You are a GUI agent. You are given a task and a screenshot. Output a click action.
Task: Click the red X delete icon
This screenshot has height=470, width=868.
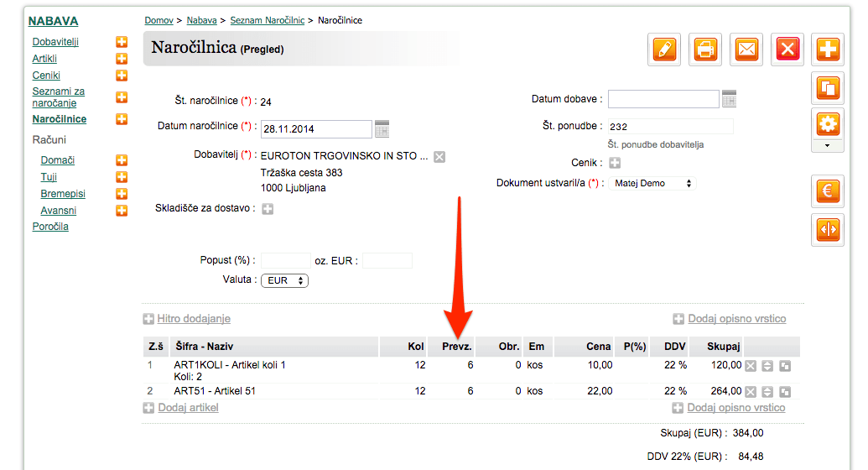pos(787,50)
